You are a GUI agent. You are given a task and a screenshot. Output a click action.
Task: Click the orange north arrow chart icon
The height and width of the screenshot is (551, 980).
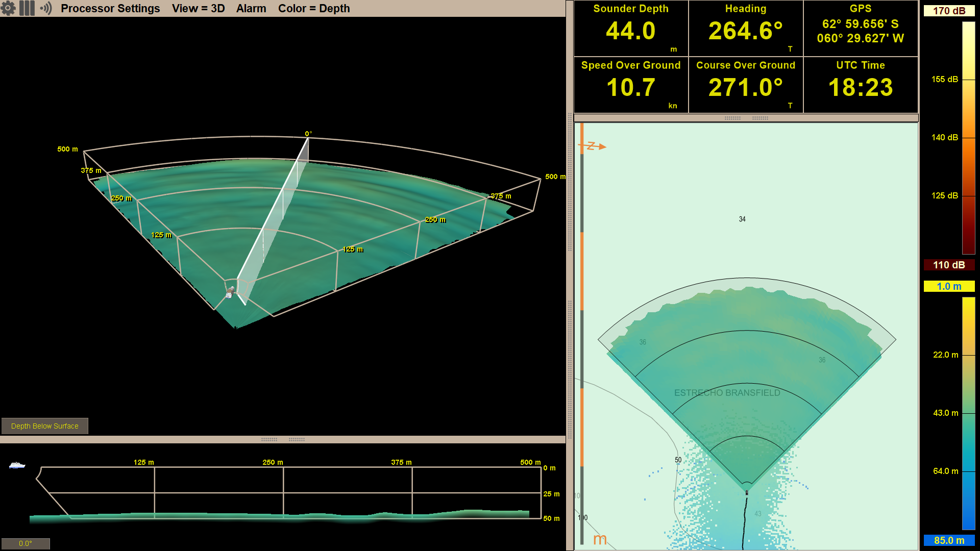(592, 146)
